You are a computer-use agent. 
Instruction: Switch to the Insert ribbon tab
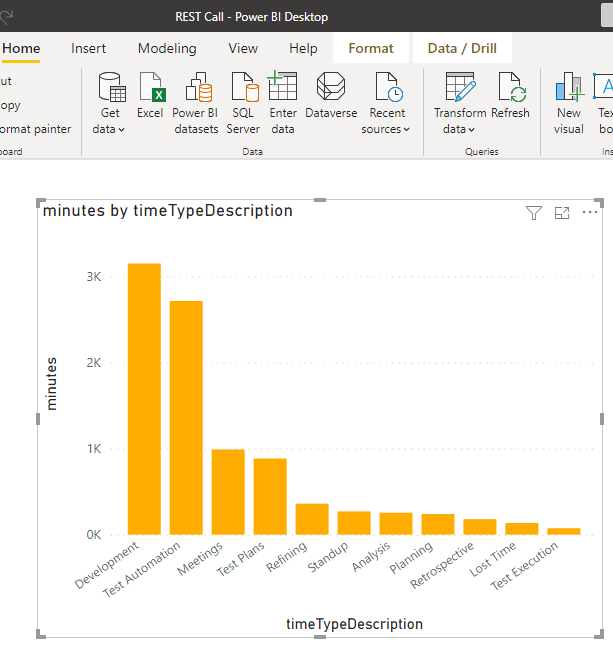(x=89, y=48)
